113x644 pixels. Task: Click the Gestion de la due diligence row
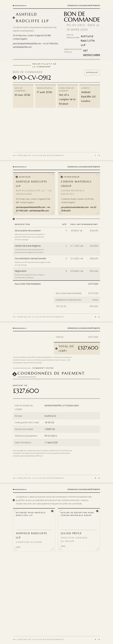pyautogui.click(x=56, y=249)
